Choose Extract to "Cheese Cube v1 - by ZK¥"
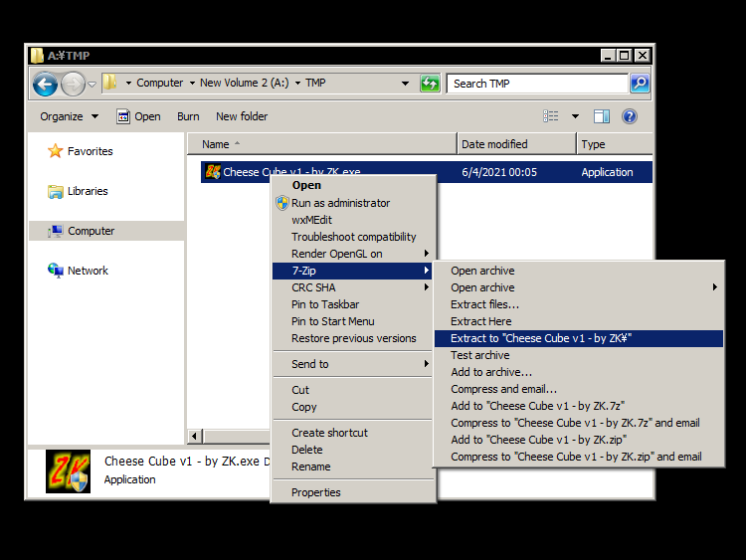 [x=579, y=338]
